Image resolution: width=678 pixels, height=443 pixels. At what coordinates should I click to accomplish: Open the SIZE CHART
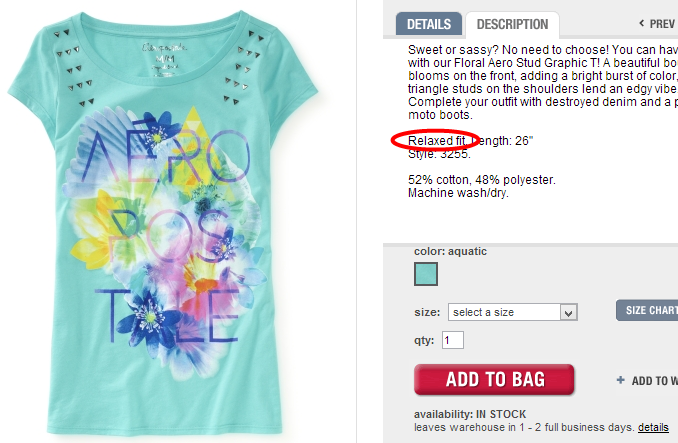pyautogui.click(x=647, y=310)
